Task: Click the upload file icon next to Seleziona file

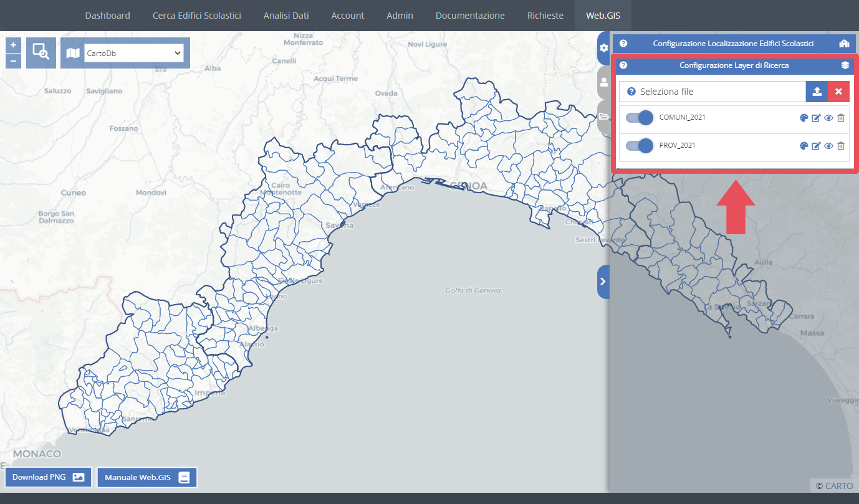Action: click(817, 91)
